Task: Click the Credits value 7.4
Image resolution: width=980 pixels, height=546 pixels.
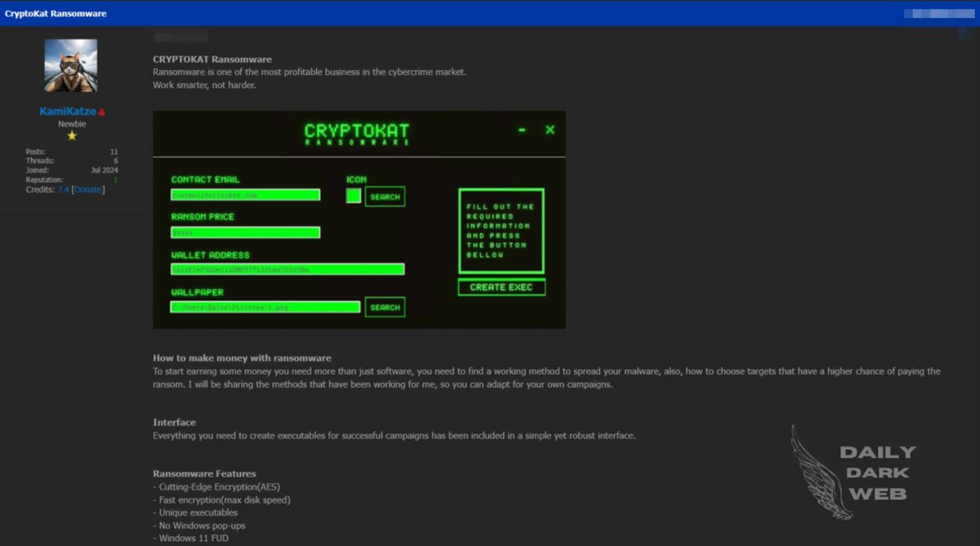Action: [64, 189]
